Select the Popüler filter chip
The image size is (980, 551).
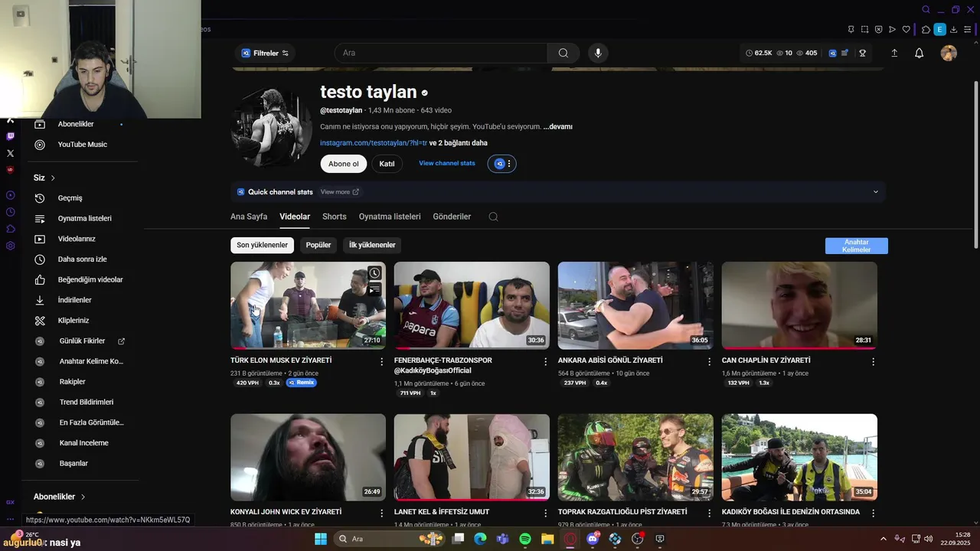(x=318, y=245)
